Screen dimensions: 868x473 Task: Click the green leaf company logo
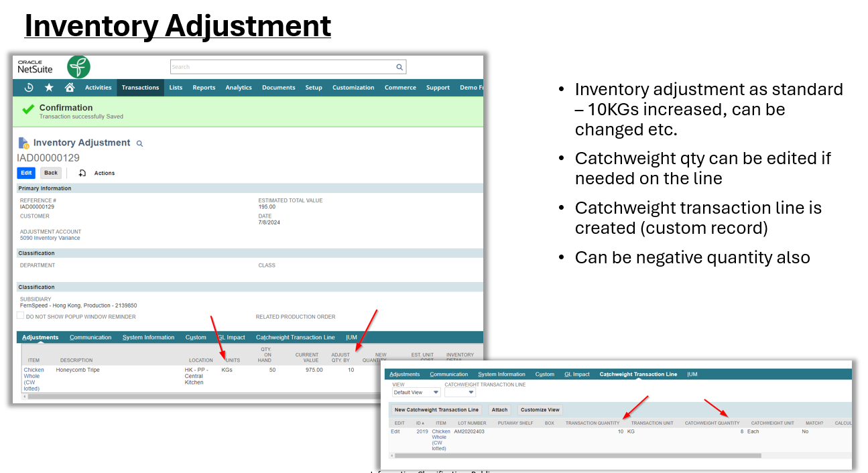[x=78, y=67]
